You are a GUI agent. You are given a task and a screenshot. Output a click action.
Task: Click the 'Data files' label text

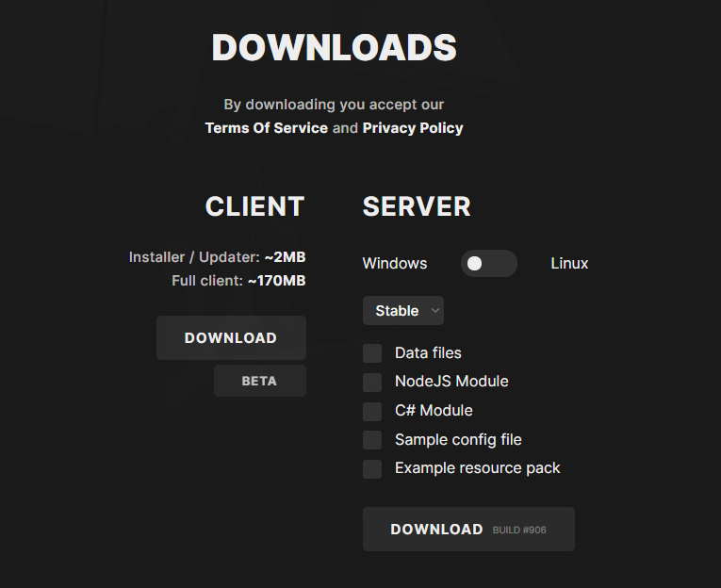point(428,353)
